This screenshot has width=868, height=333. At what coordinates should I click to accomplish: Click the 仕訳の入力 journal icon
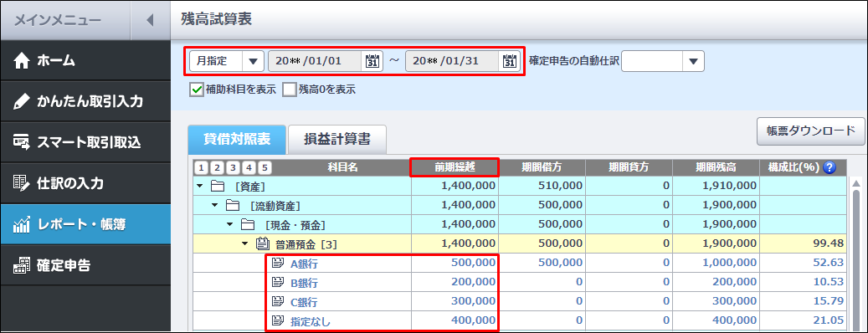(x=21, y=183)
